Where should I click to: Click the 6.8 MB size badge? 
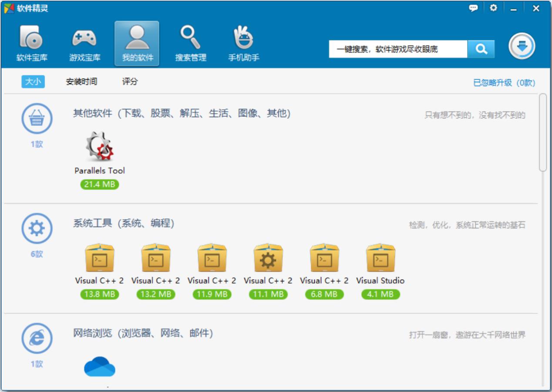pyautogui.click(x=324, y=294)
